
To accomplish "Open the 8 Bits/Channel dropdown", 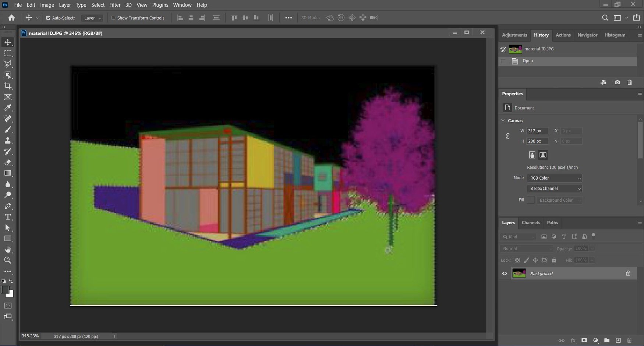I will tap(554, 188).
